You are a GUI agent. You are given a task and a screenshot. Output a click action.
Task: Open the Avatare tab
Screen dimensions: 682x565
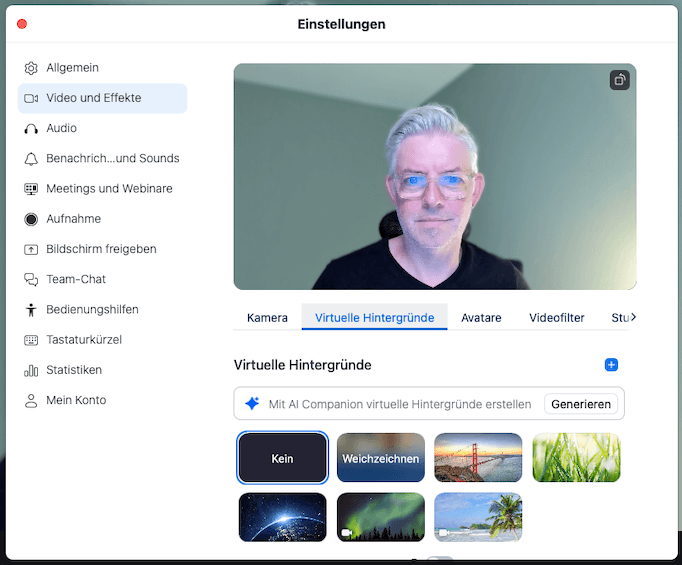click(x=481, y=318)
